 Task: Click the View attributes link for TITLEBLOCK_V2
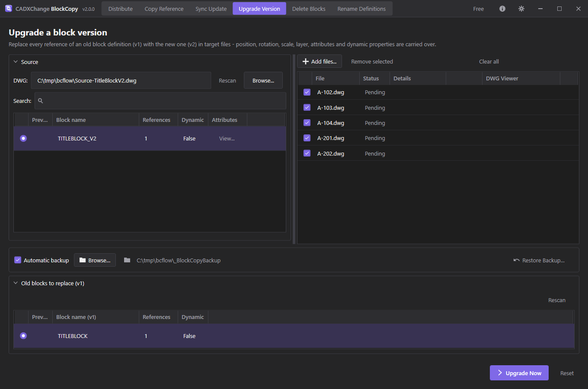227,138
